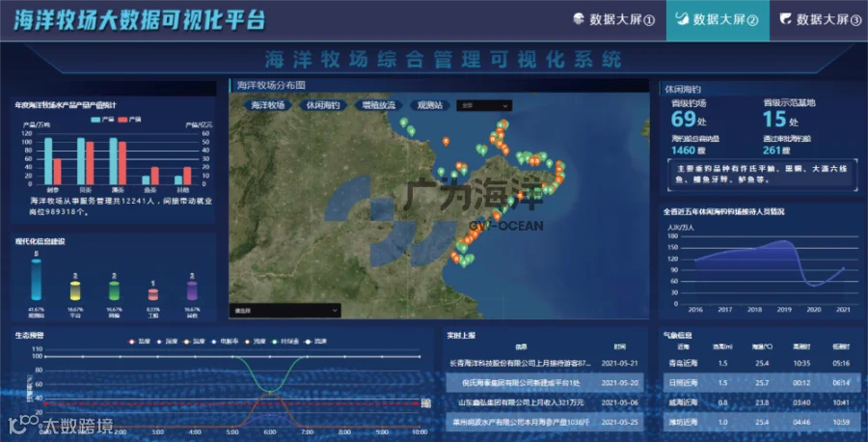This screenshot has width=868, height=442.
Task: Click the 威海近海 weather row
Action: tap(762, 402)
